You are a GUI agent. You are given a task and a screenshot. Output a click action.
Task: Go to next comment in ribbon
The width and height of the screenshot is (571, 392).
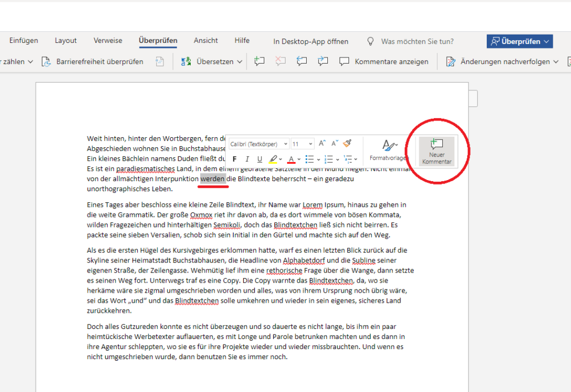point(322,61)
